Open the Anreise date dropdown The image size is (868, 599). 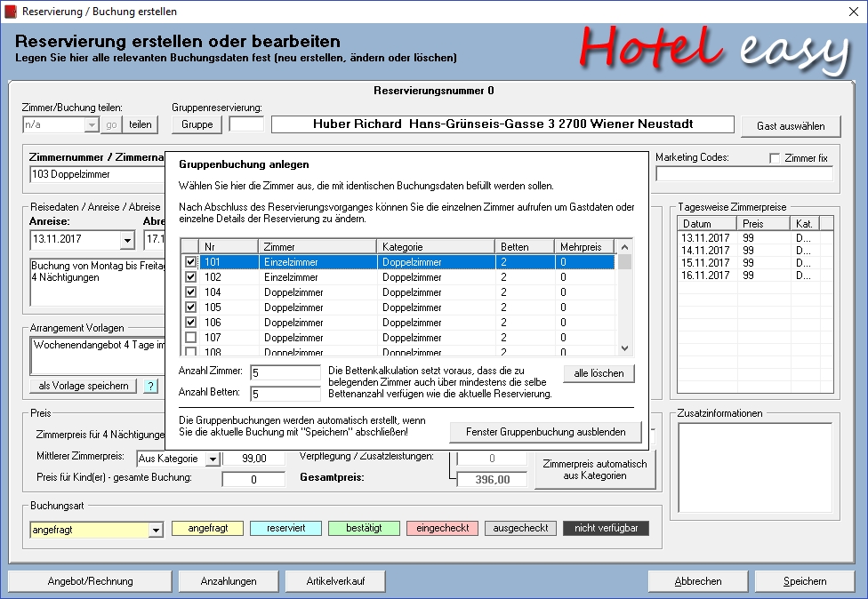pos(126,240)
